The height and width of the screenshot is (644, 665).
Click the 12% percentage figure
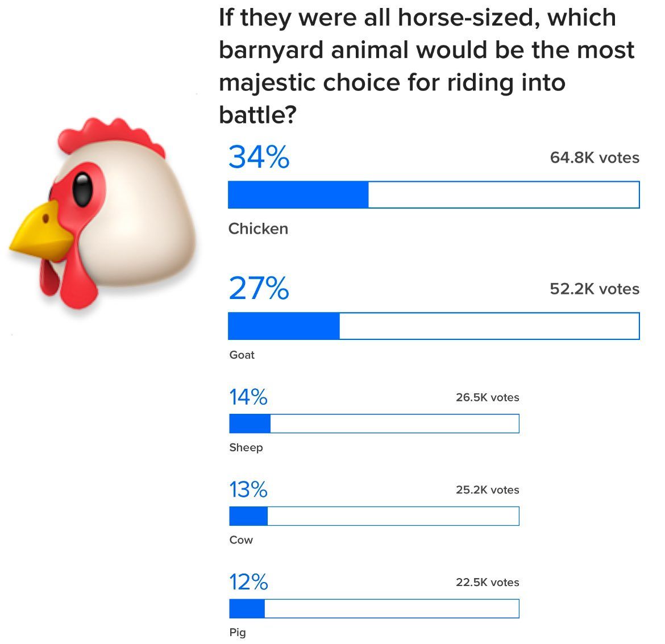pyautogui.click(x=248, y=582)
